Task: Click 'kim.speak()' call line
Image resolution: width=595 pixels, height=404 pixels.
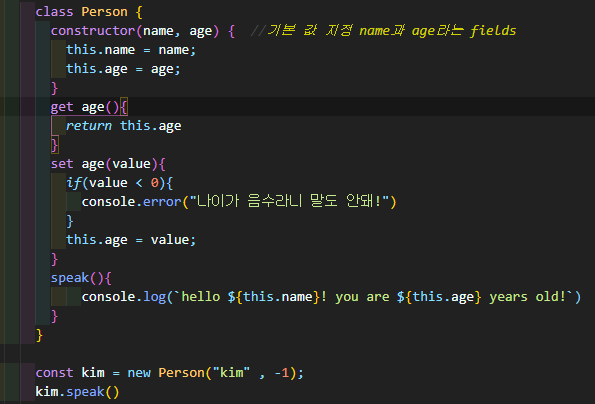Action: point(77,392)
